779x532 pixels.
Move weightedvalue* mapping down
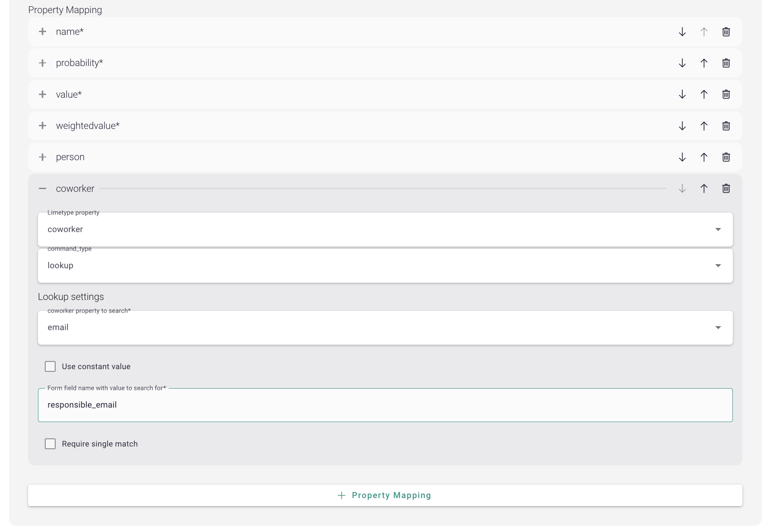682,126
